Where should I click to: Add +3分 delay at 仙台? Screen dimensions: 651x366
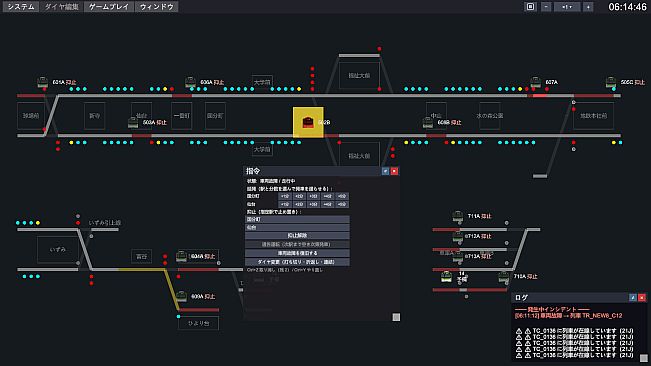click(313, 204)
